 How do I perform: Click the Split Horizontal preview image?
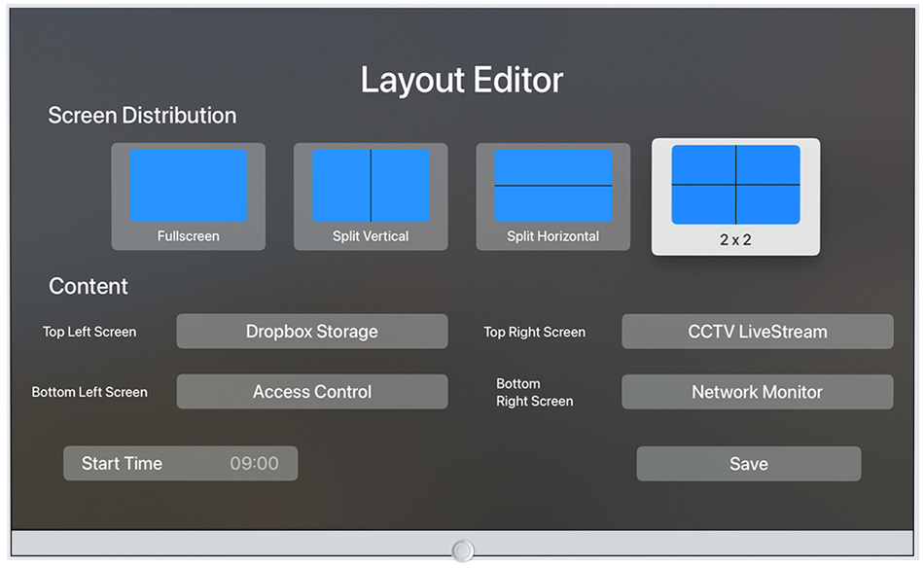pyautogui.click(x=552, y=187)
